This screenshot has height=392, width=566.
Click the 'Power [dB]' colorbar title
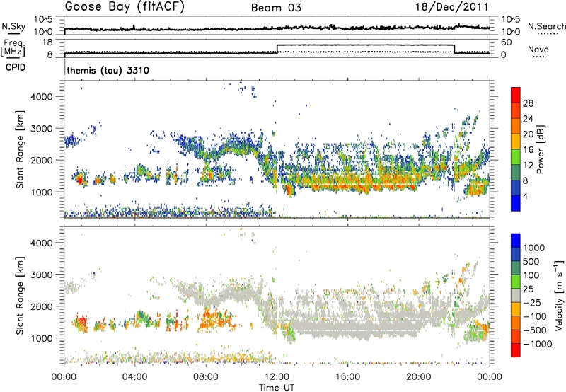pos(540,149)
